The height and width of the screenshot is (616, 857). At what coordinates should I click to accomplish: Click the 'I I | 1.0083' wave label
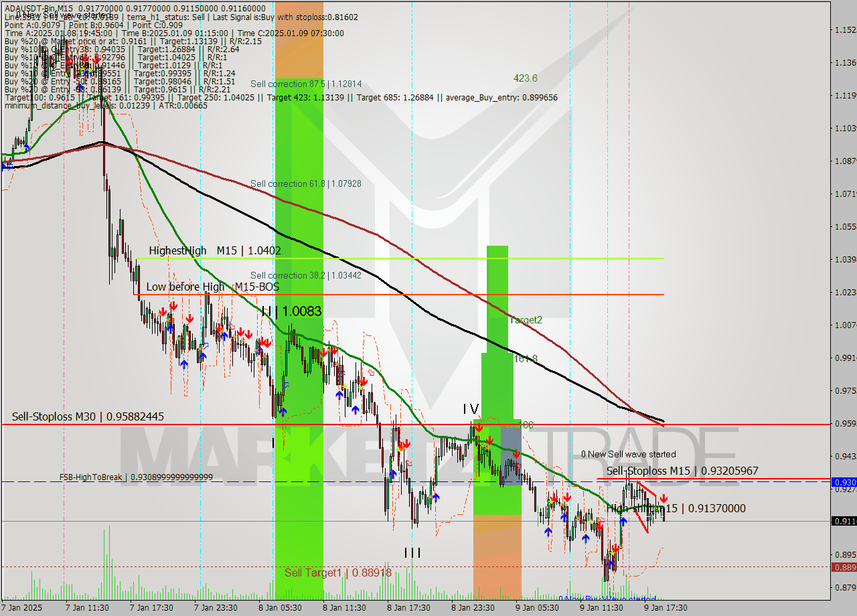pyautogui.click(x=291, y=311)
